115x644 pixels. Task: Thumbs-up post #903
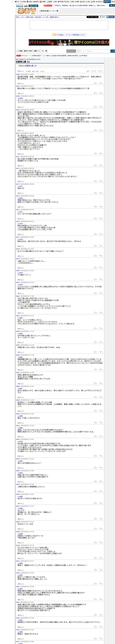click(x=96, y=599)
